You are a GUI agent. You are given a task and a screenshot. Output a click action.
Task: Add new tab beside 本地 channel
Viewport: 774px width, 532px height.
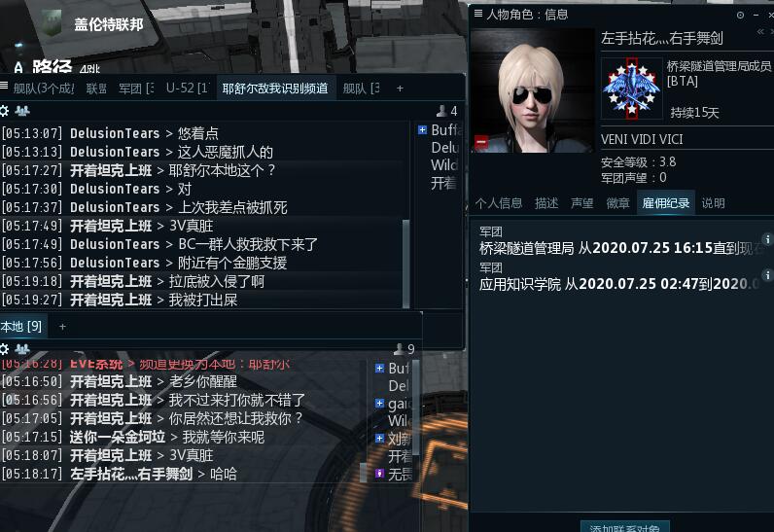pyautogui.click(x=62, y=327)
